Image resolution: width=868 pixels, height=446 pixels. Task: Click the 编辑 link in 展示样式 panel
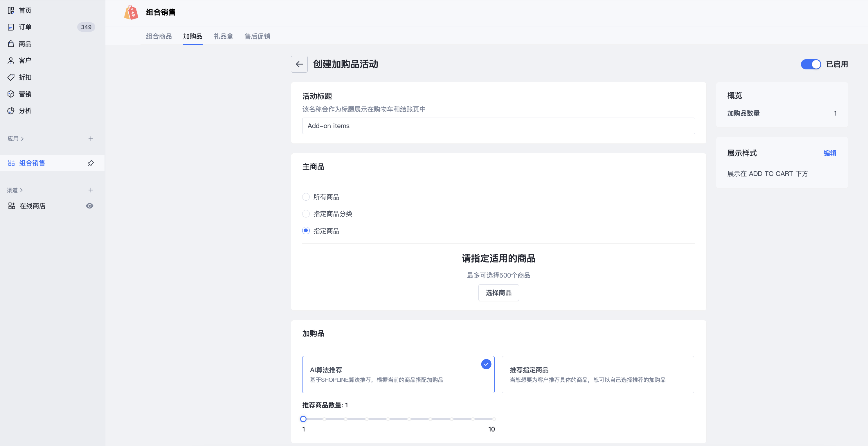coord(829,153)
